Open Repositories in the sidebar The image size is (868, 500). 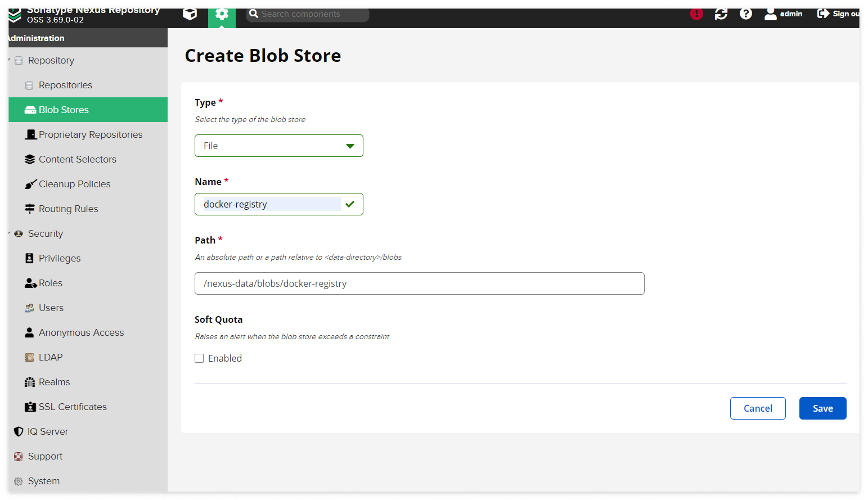[x=65, y=85]
